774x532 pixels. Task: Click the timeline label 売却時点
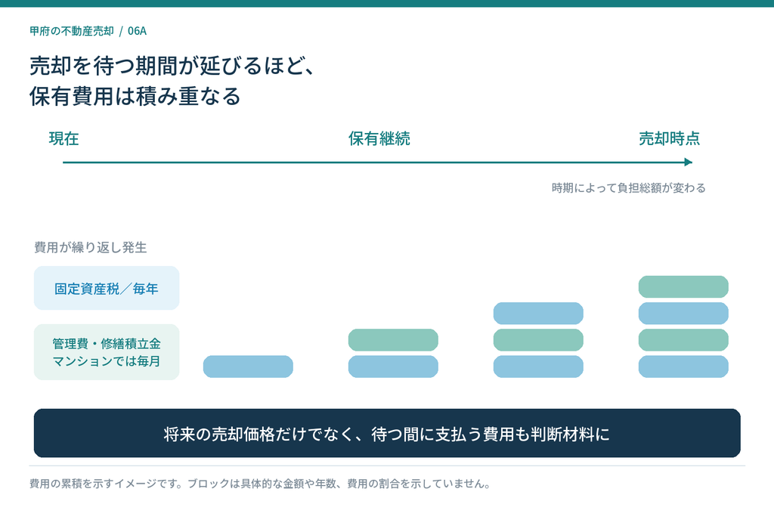[x=670, y=139]
